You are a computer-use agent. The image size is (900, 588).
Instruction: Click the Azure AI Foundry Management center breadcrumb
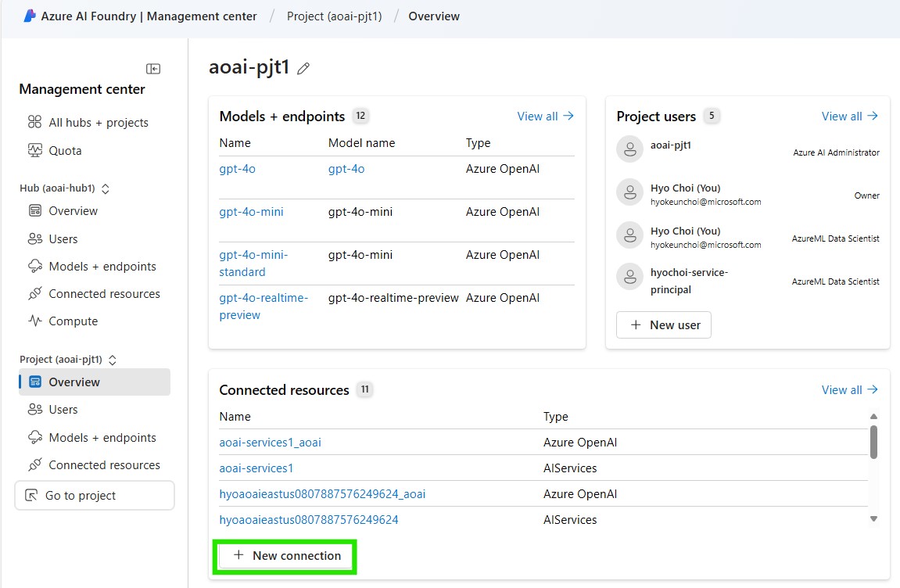tap(149, 16)
